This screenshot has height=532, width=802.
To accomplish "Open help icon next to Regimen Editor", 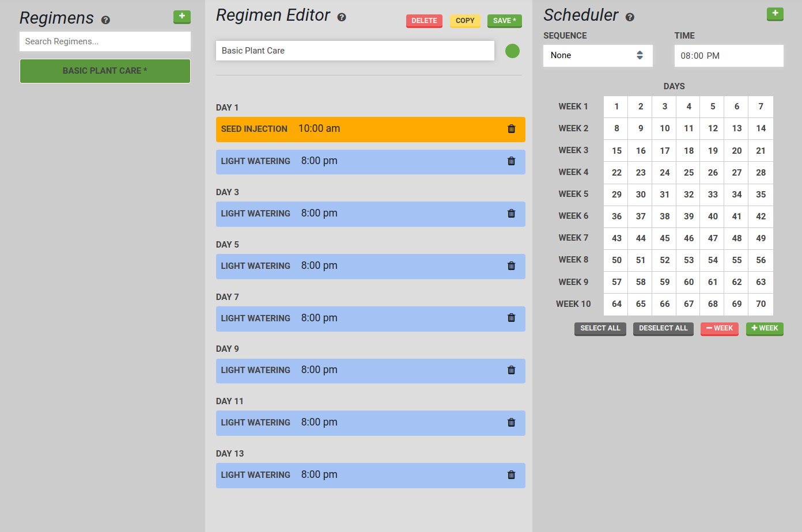I will click(342, 17).
